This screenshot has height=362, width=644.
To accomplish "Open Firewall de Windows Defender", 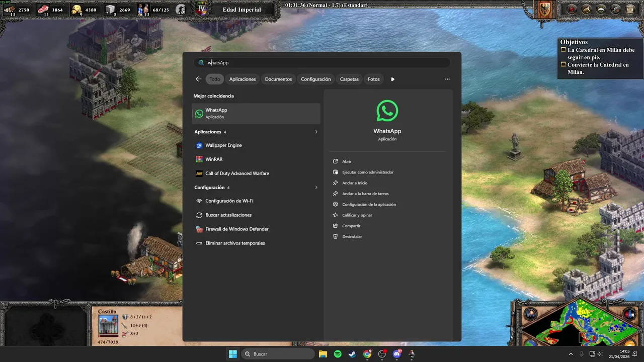I will (256, 229).
